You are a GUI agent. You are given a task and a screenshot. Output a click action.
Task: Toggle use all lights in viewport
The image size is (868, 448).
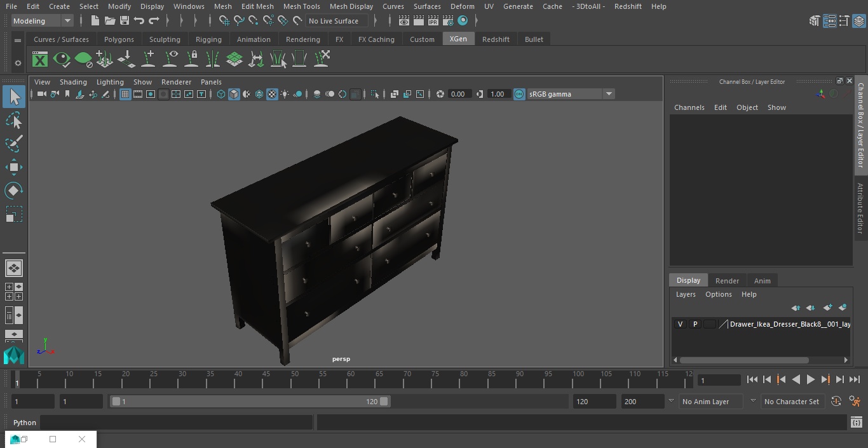285,94
